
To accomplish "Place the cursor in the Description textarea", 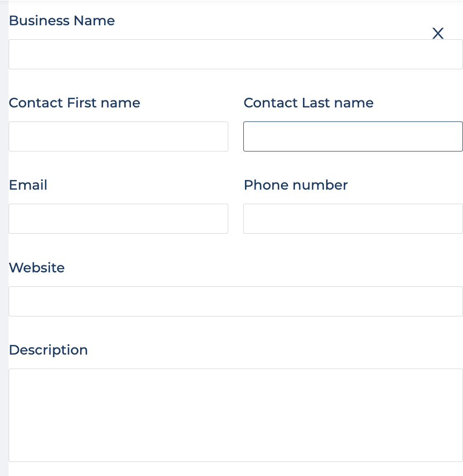I will pyautogui.click(x=236, y=415).
